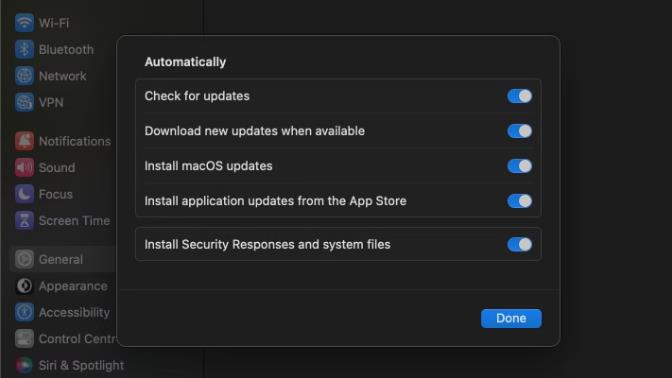
Task: Open Screen Time label in sidebar
Action: point(74,221)
